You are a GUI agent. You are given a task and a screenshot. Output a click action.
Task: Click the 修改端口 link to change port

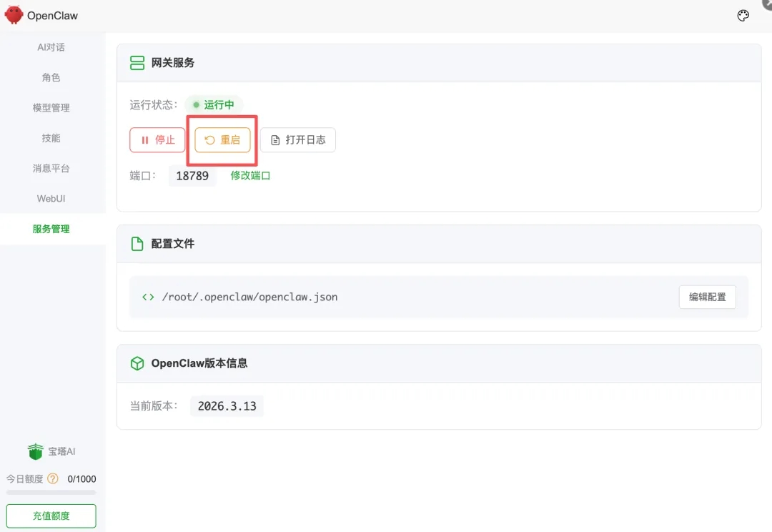(249, 175)
